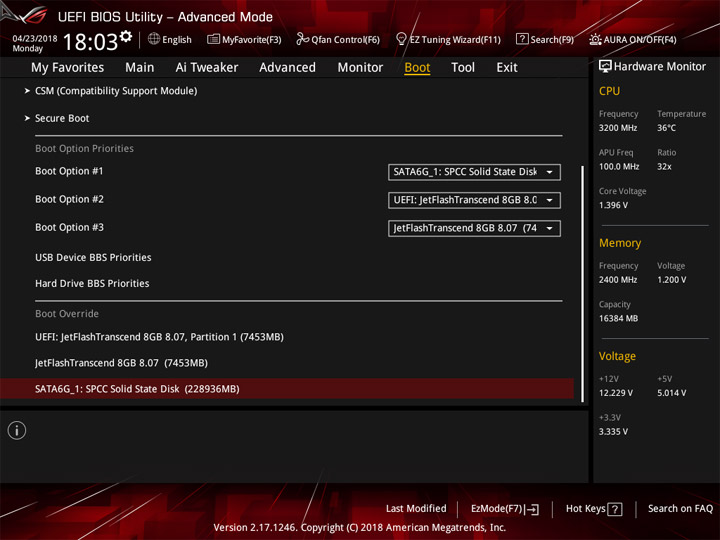This screenshot has height=540, width=720.
Task: Open the Monitor tab
Action: point(360,68)
